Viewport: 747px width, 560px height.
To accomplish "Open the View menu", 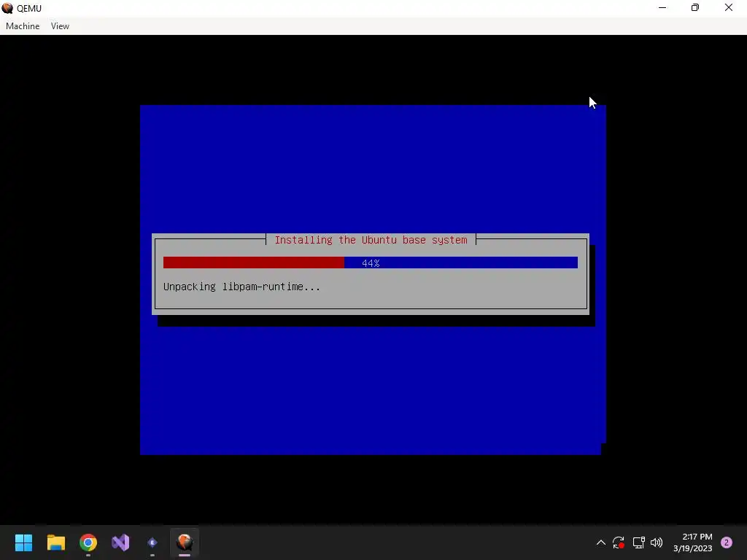I will pyautogui.click(x=60, y=26).
